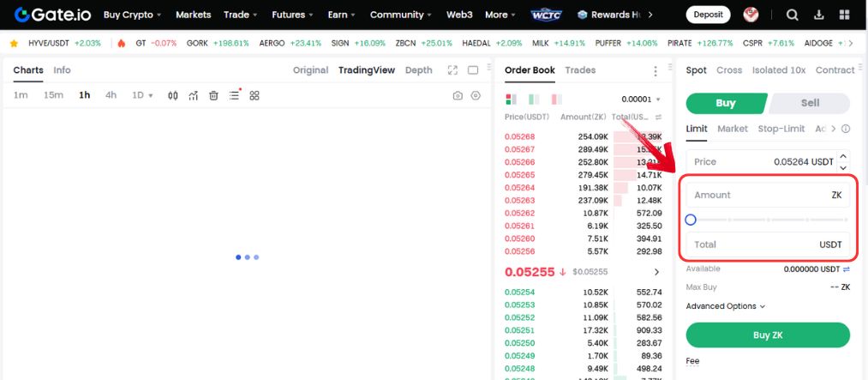Click the Gate.io logo
This screenshot has width=868, height=380.
click(52, 15)
